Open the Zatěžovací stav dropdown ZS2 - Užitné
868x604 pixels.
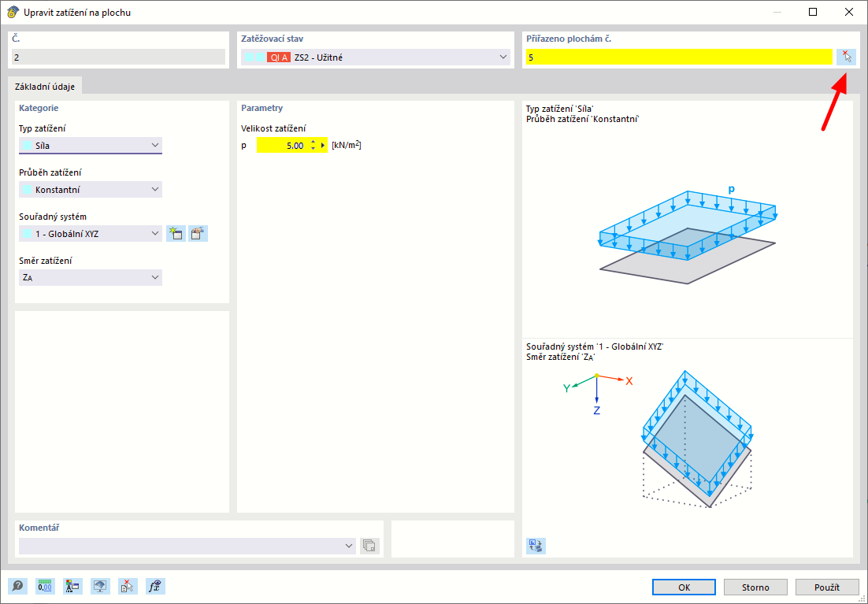pyautogui.click(x=376, y=57)
